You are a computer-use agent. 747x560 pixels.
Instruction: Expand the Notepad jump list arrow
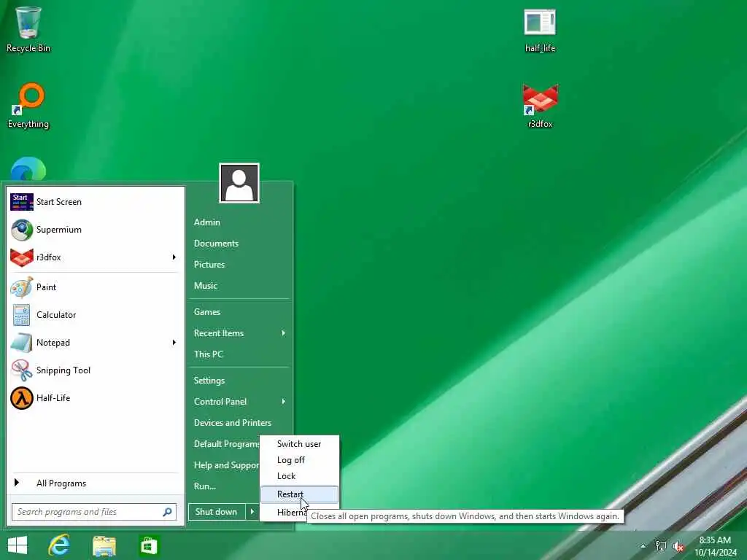(174, 343)
